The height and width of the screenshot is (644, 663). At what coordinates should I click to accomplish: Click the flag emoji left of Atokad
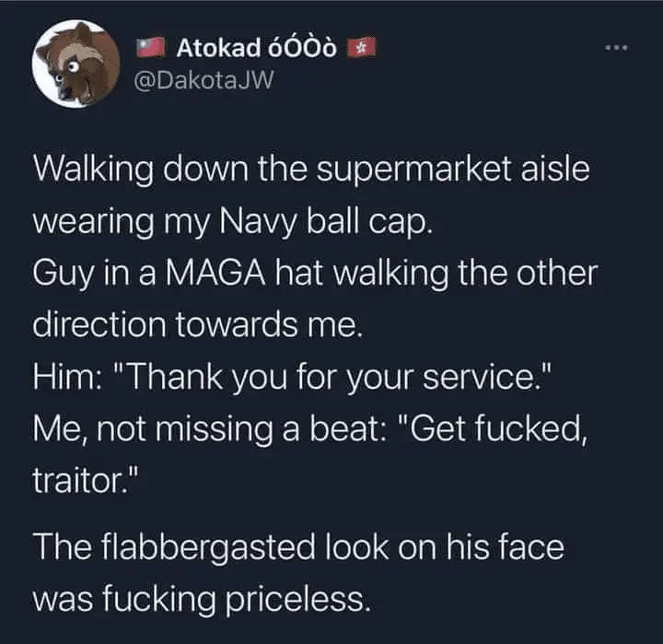[x=151, y=46]
